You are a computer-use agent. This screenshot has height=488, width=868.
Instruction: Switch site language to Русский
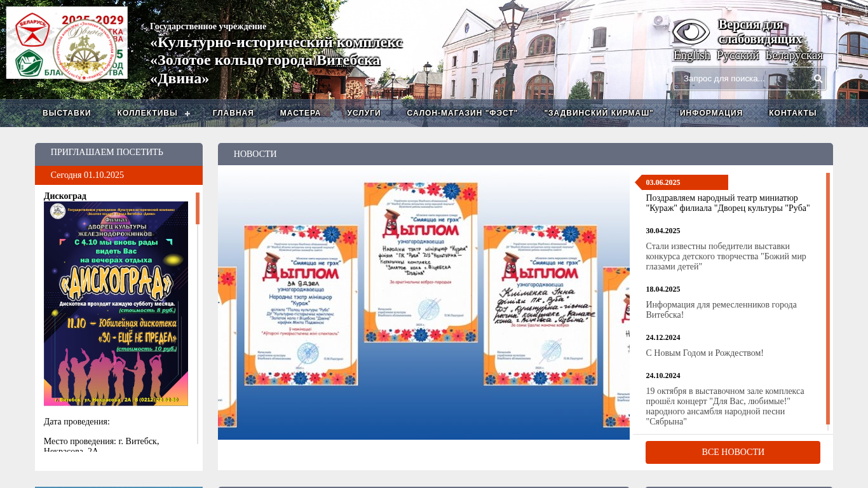(x=738, y=55)
